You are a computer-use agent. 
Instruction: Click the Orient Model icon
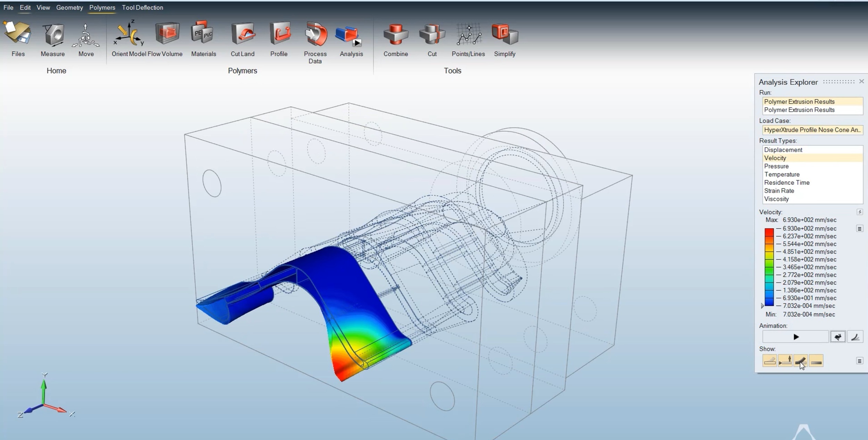pos(128,34)
